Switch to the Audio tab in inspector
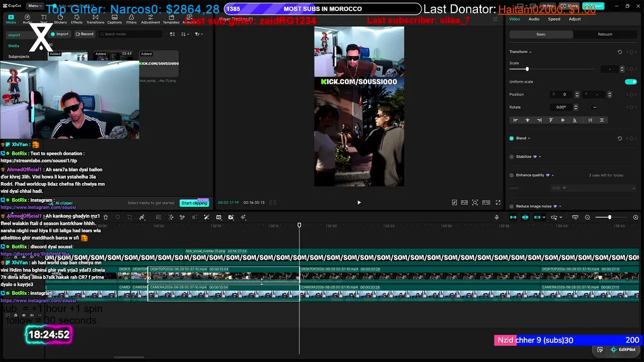The height and width of the screenshot is (362, 644). pos(534,19)
